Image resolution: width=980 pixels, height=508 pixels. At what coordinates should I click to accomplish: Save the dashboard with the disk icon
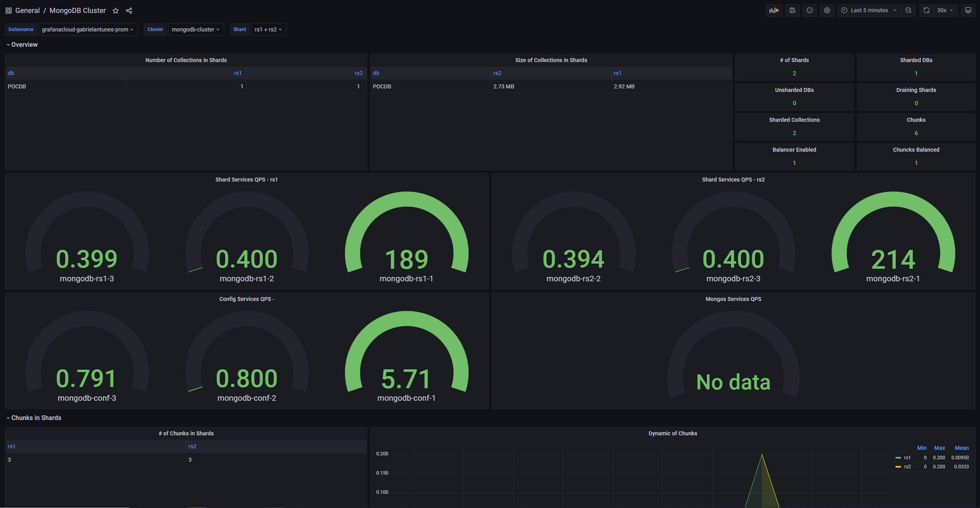tap(792, 11)
